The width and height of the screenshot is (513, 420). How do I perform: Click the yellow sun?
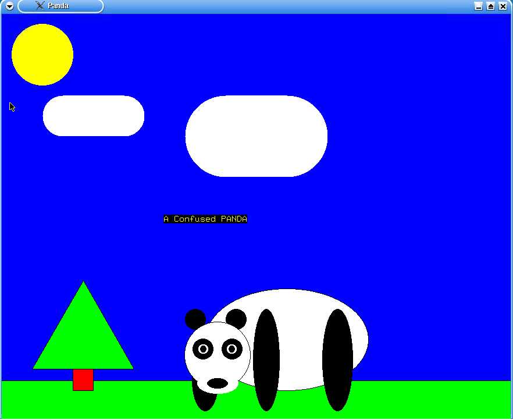point(42,55)
